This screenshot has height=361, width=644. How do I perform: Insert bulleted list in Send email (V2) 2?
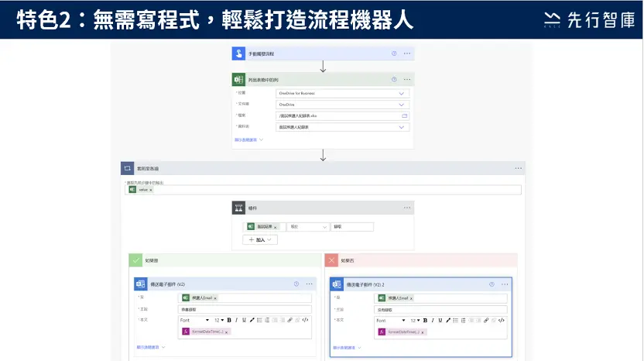455,321
